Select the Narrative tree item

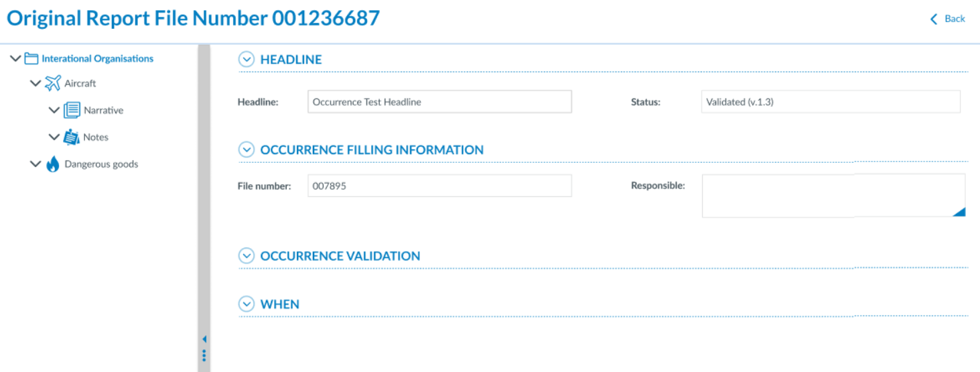pyautogui.click(x=103, y=110)
